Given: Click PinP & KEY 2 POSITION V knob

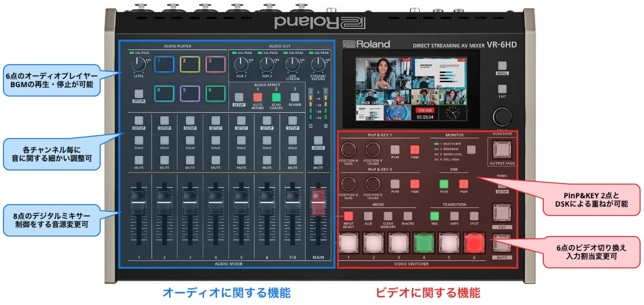Looking at the screenshot, I should coord(373,184).
